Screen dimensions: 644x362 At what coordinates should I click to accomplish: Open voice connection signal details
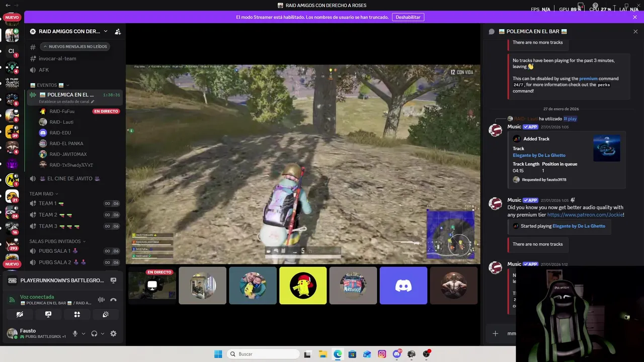click(12, 300)
